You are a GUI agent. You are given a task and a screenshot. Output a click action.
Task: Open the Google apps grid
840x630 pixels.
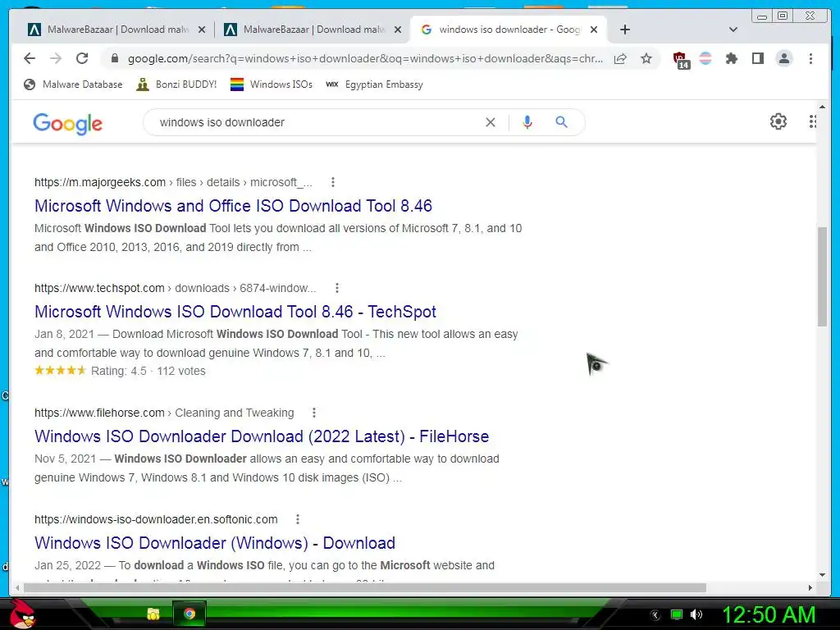pos(813,121)
